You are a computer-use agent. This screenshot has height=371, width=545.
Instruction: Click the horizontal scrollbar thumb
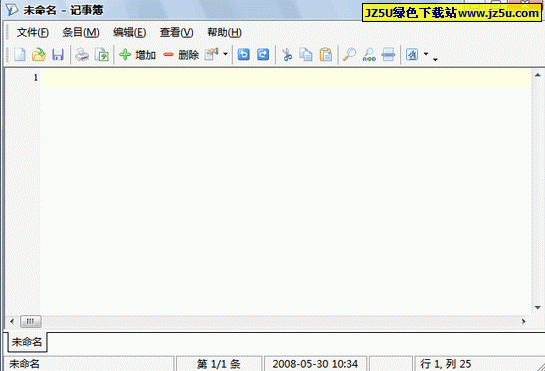pos(31,321)
